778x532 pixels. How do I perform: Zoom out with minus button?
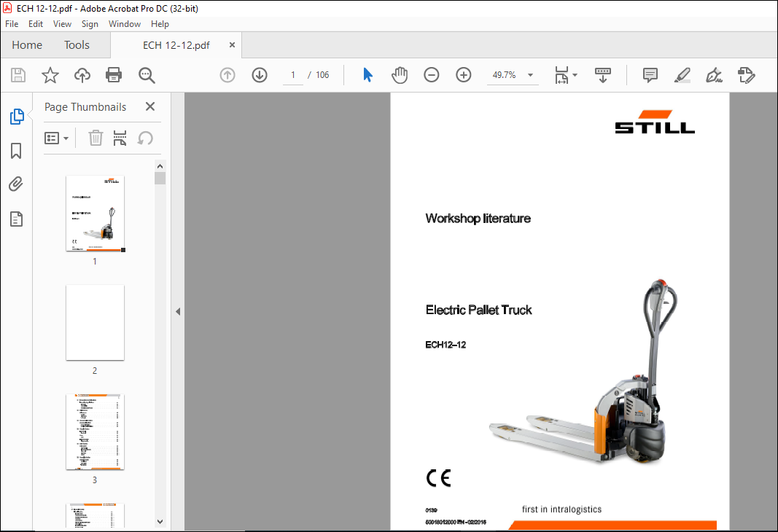tap(431, 75)
